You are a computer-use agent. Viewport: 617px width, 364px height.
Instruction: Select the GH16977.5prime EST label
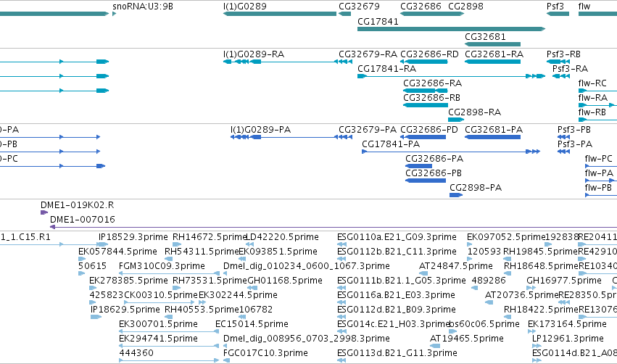point(564,281)
